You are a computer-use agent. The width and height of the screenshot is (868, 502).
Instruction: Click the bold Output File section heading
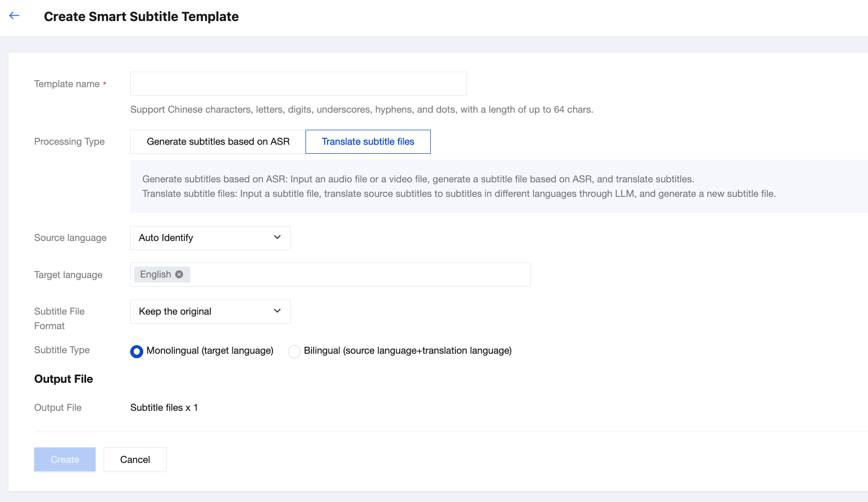coord(64,379)
